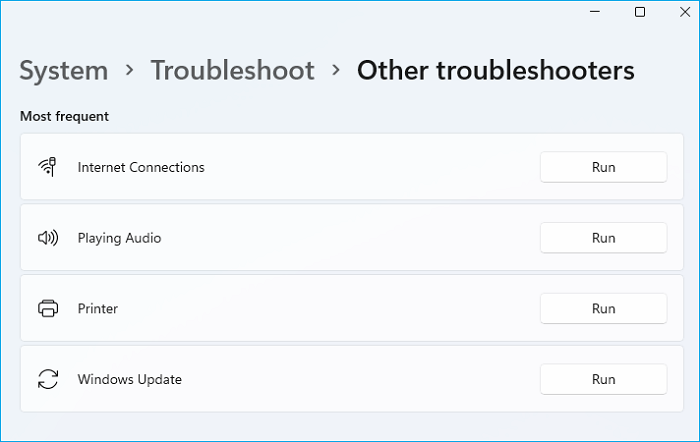The height and width of the screenshot is (442, 700).
Task: Select the Playing Audio label text
Action: tap(119, 238)
